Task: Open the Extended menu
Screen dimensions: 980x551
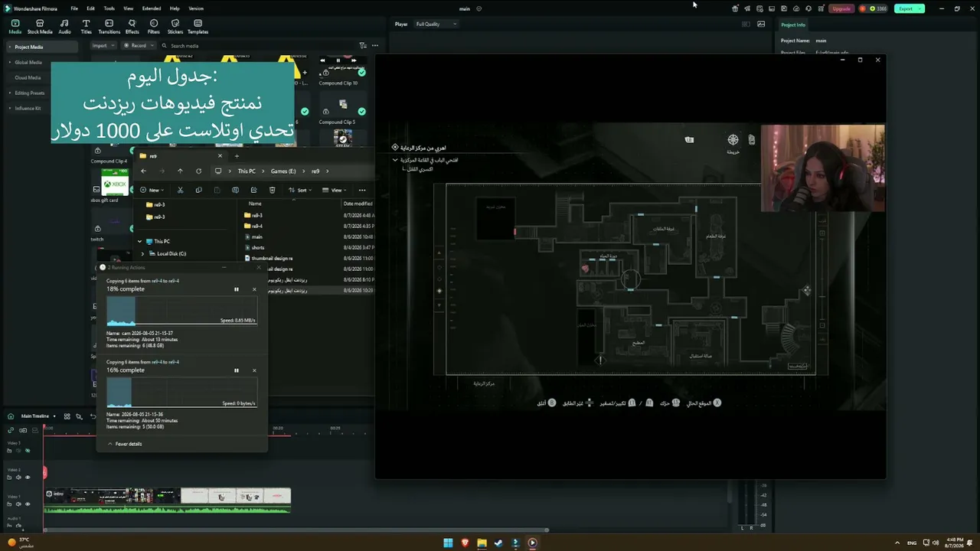Action: 152,8
